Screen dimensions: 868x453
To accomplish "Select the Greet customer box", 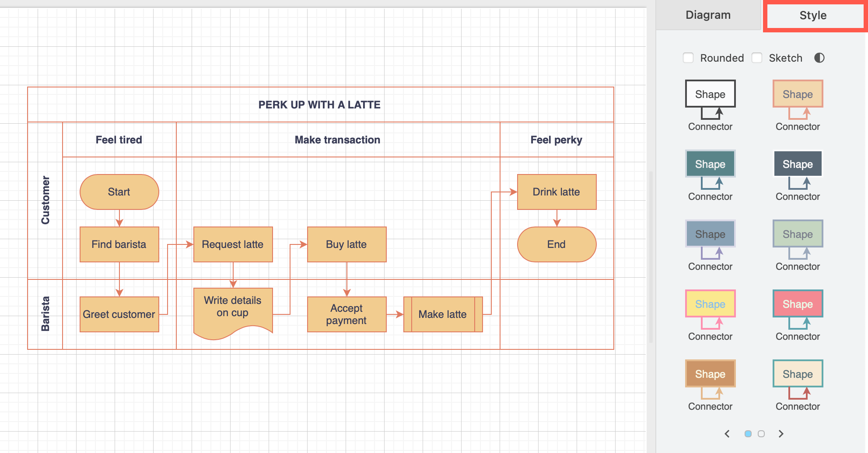I will click(x=119, y=314).
